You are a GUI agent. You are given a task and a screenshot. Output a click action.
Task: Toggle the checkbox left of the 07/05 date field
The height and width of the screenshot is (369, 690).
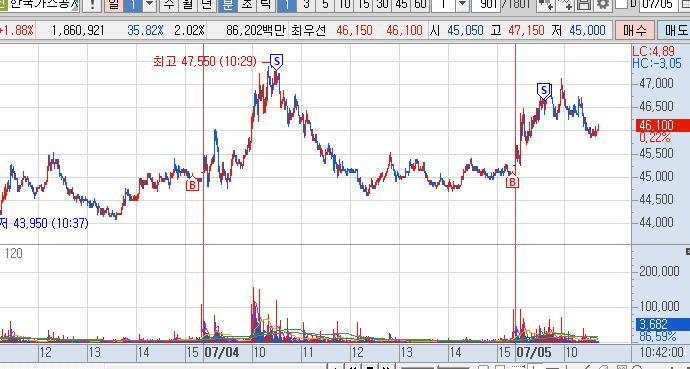pyautogui.click(x=621, y=4)
